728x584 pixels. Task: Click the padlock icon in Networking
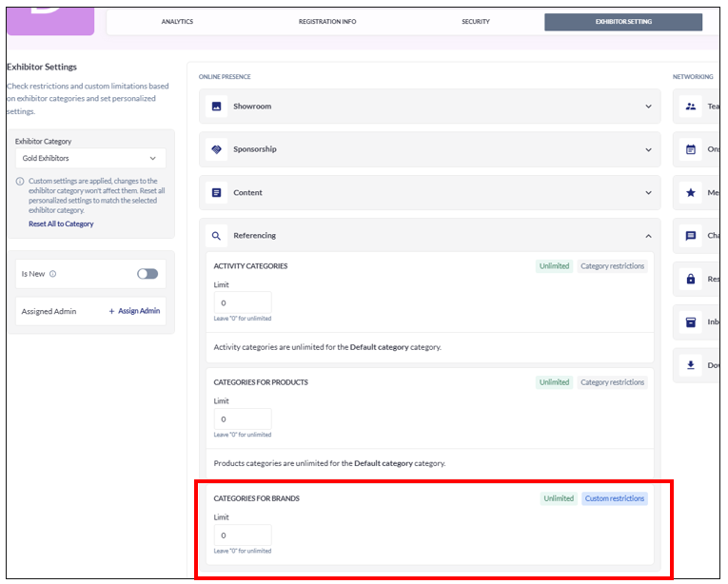coord(691,279)
